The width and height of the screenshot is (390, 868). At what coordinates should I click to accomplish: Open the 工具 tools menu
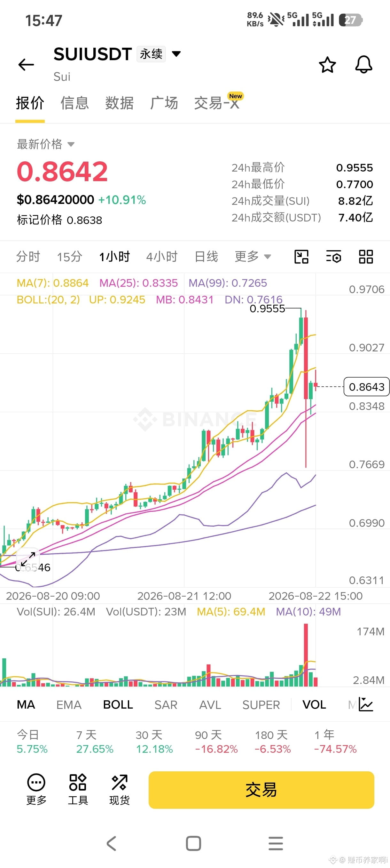78,789
